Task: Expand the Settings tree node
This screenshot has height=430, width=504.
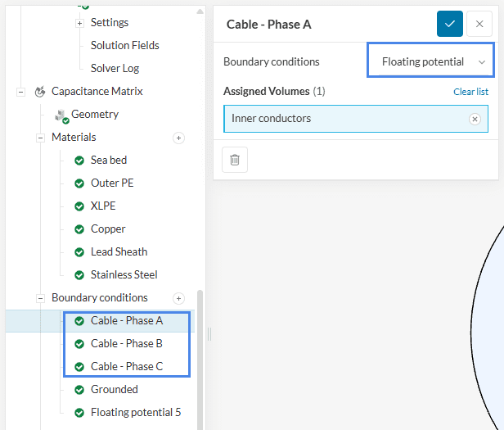Action: click(79, 23)
